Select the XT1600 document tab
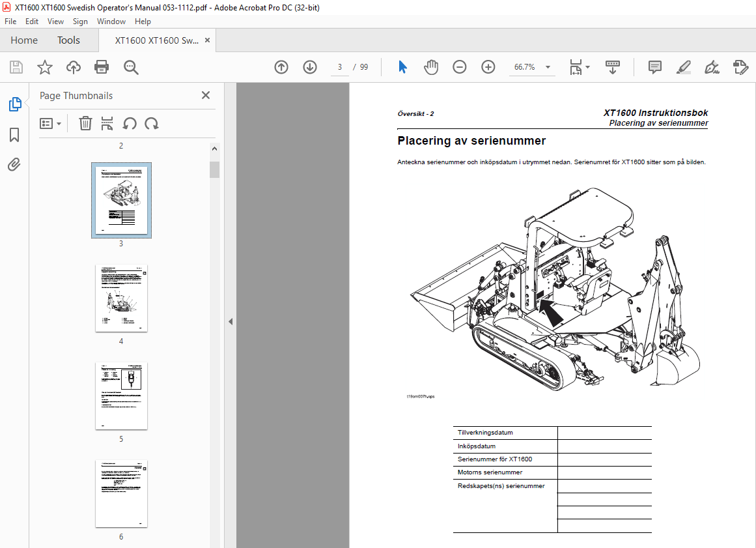Screen dimensions: 756x548 click(156, 40)
